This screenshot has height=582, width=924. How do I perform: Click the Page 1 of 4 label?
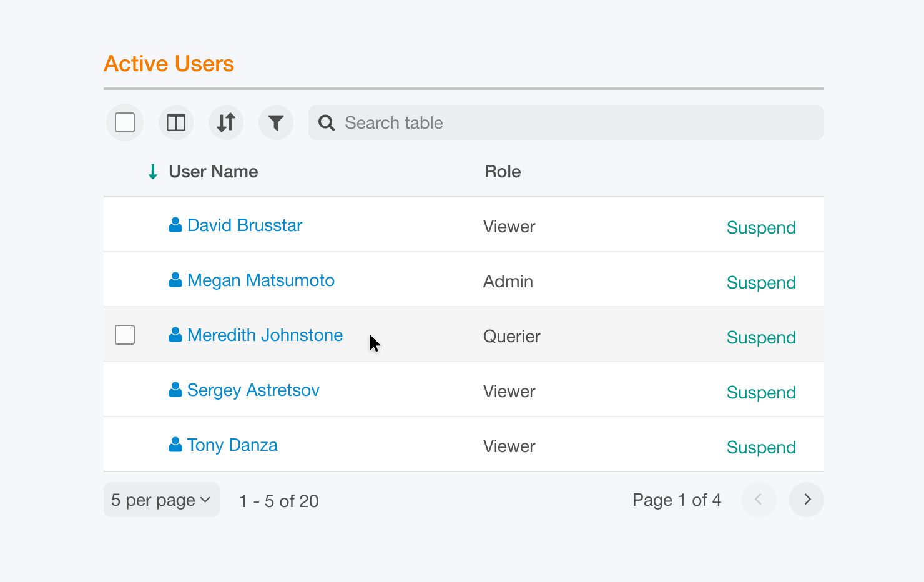point(677,500)
